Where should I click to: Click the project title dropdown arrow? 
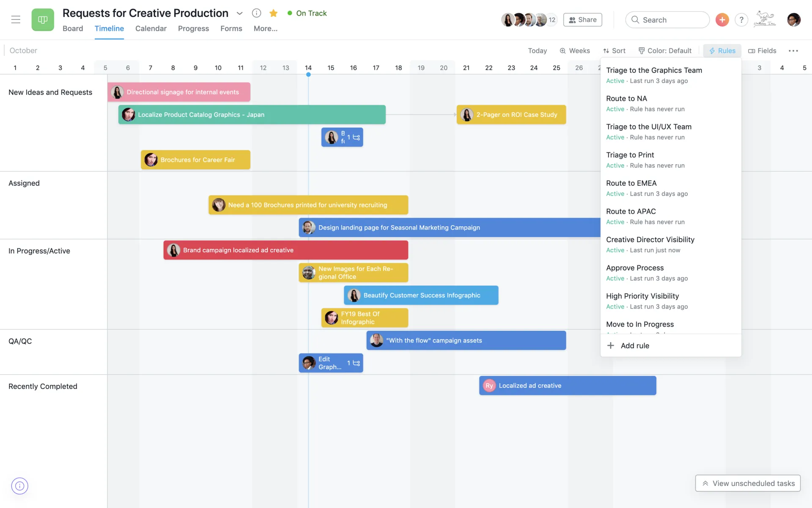[240, 13]
